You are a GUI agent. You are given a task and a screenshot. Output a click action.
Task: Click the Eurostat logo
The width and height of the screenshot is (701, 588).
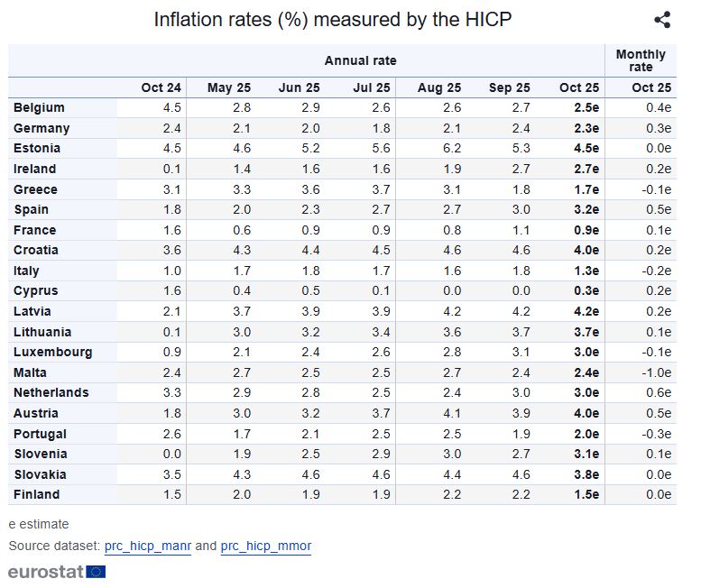(x=57, y=571)
